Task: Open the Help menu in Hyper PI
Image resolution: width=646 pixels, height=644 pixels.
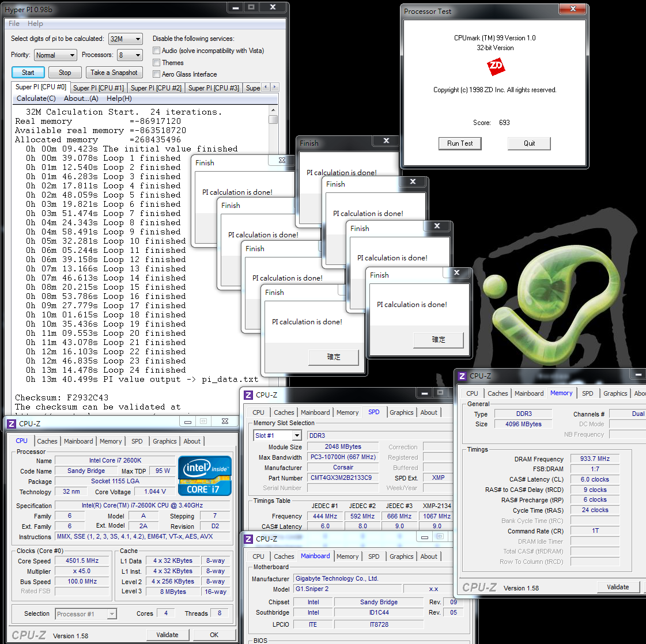Action: (x=35, y=24)
